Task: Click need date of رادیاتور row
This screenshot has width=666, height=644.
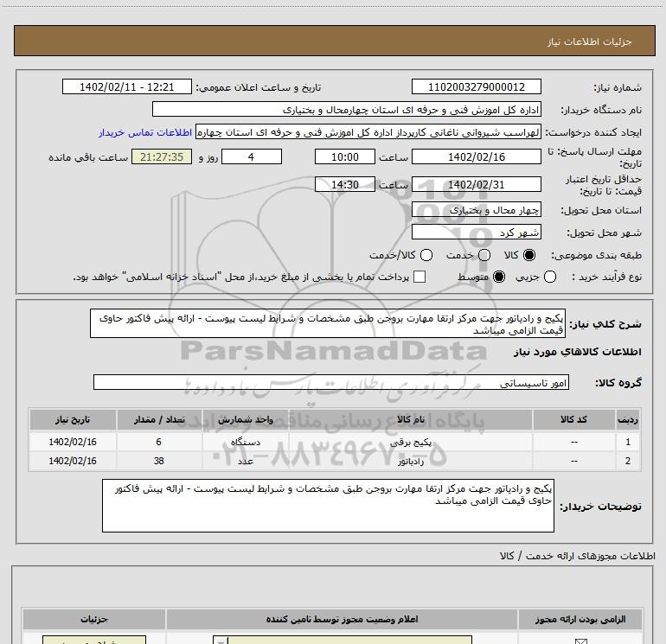Action: [x=73, y=461]
